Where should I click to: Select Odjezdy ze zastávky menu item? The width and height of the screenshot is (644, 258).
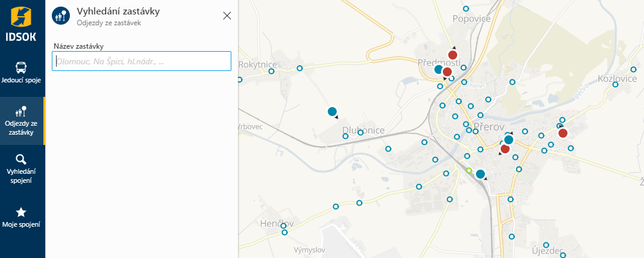pyautogui.click(x=22, y=120)
